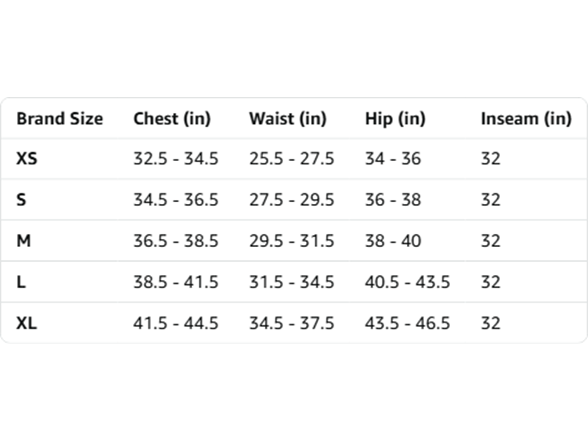Click chest value 38.5 - 41.5
588x441 pixels.
pyautogui.click(x=176, y=282)
